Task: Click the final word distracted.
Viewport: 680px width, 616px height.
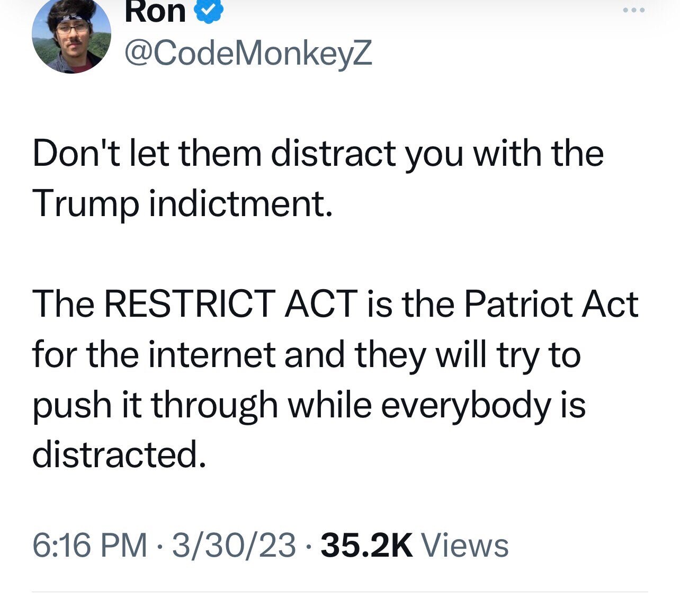Action: [x=118, y=454]
